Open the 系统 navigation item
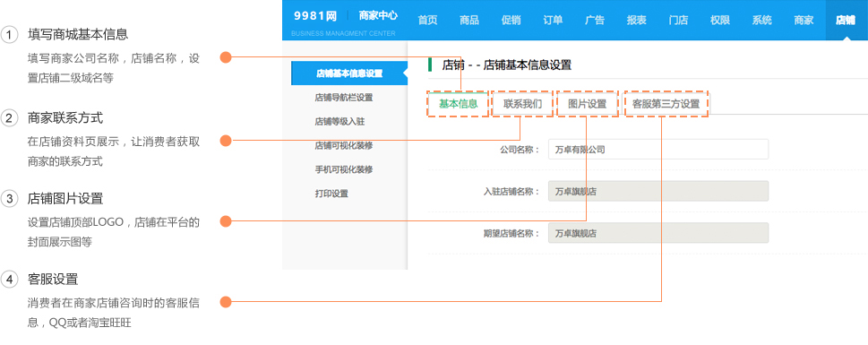 (x=761, y=20)
